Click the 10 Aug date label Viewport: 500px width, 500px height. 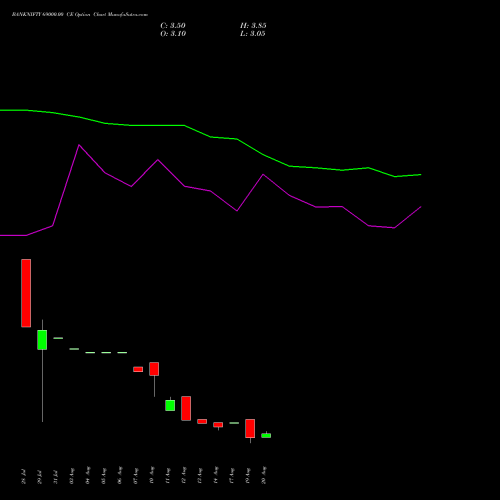point(152,476)
